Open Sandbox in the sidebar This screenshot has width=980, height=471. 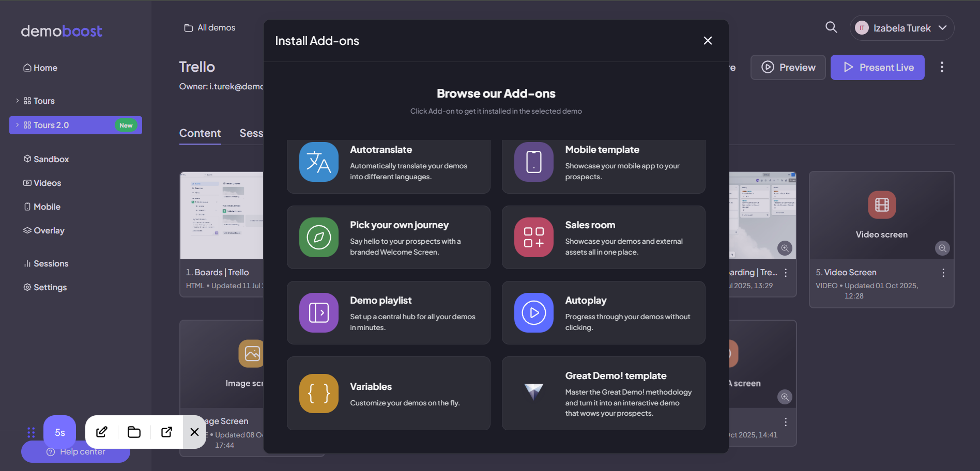tap(46, 159)
